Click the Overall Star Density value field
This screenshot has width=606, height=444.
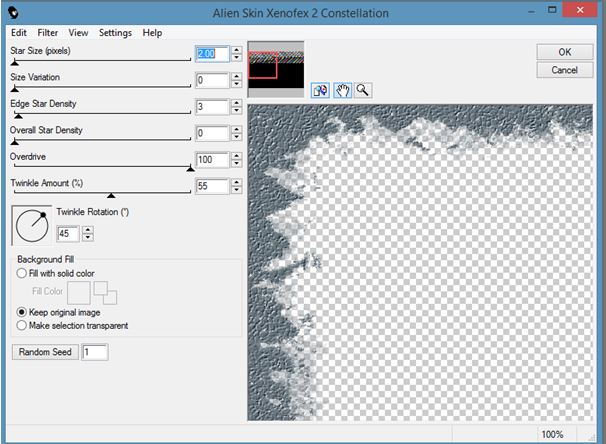click(x=212, y=133)
